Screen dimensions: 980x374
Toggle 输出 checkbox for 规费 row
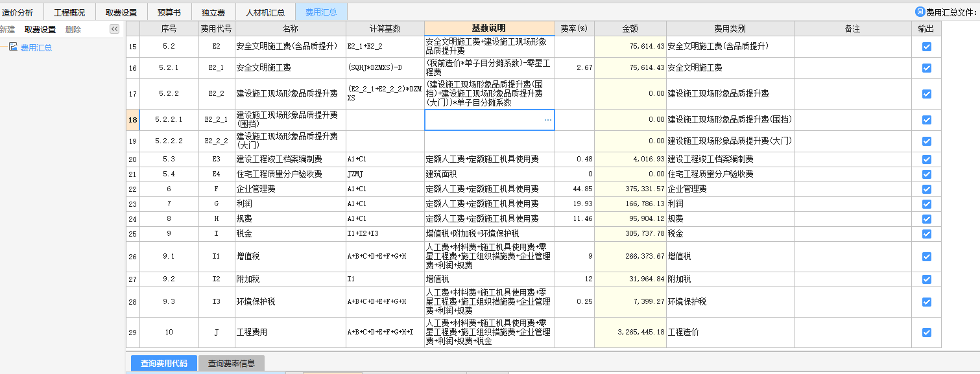pyautogui.click(x=927, y=218)
